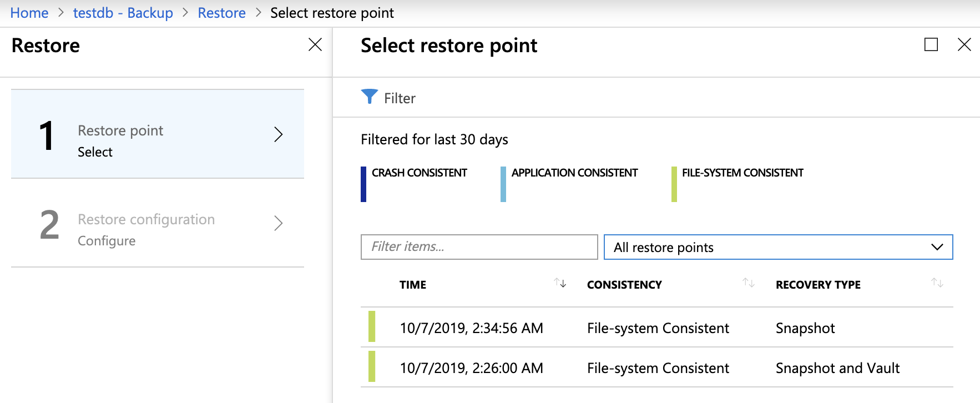This screenshot has width=980, height=403.
Task: Focus the Filter items search box
Action: coord(479,247)
